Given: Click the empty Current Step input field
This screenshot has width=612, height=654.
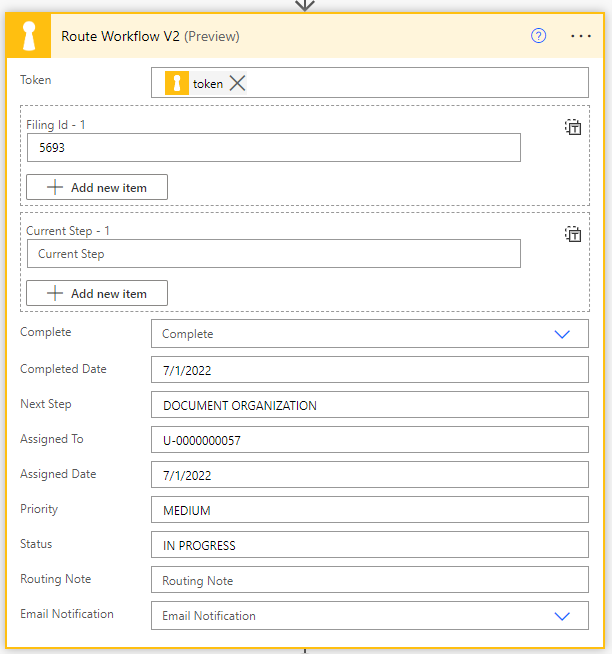Looking at the screenshot, I should click(273, 254).
